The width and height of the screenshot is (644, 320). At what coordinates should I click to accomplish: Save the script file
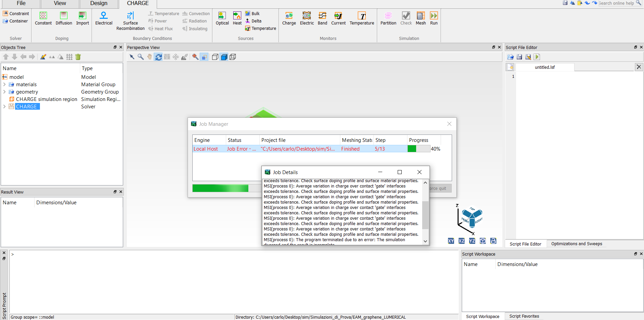[519, 57]
